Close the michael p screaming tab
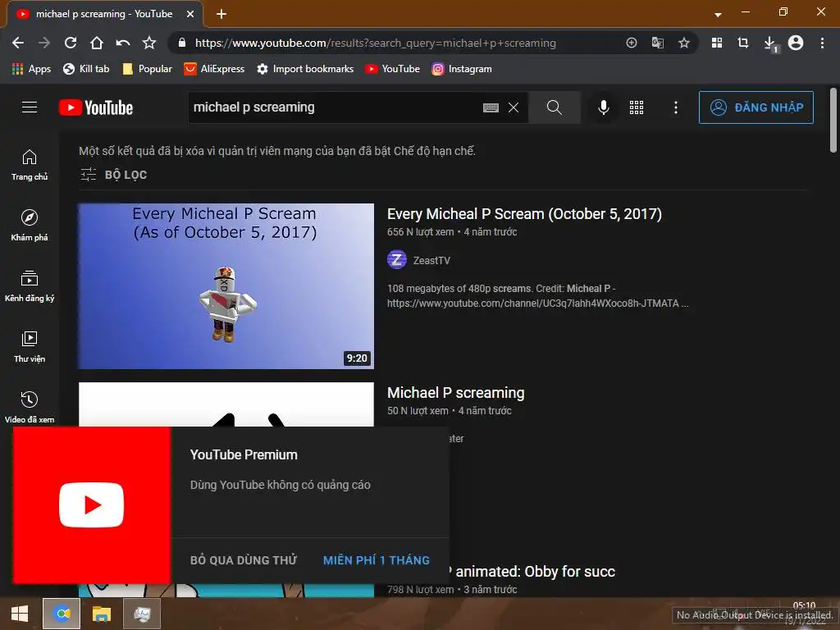 [x=190, y=14]
